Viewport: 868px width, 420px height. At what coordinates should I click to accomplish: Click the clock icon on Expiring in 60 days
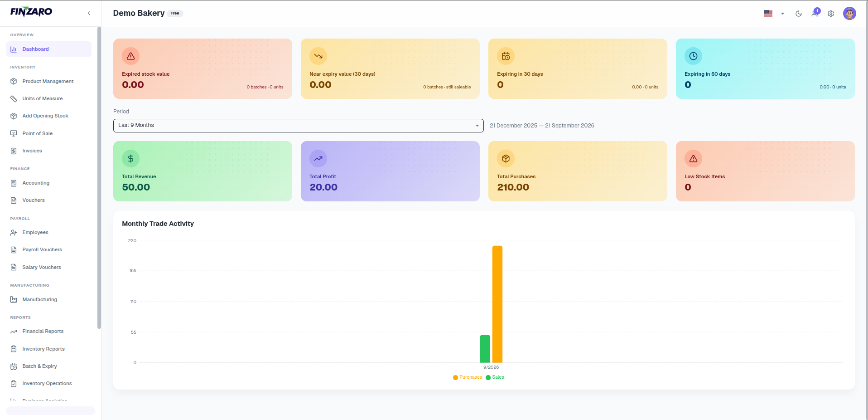click(x=693, y=56)
